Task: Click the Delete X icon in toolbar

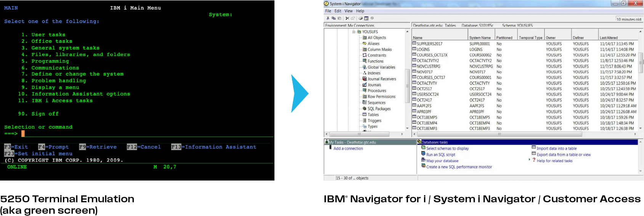Action: pyautogui.click(x=347, y=18)
